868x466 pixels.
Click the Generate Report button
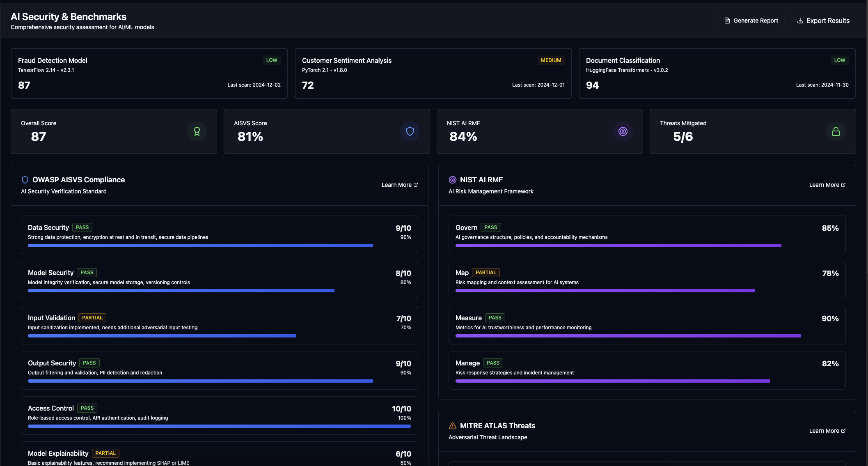click(751, 20)
